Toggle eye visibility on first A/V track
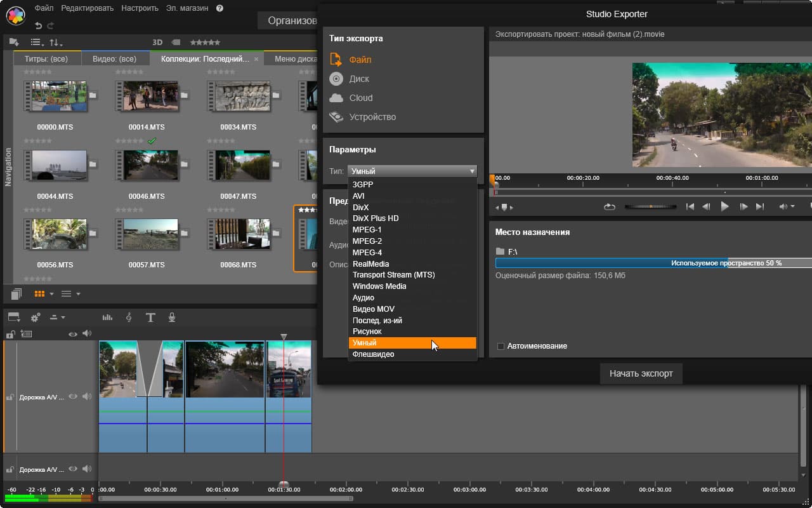 73,396
